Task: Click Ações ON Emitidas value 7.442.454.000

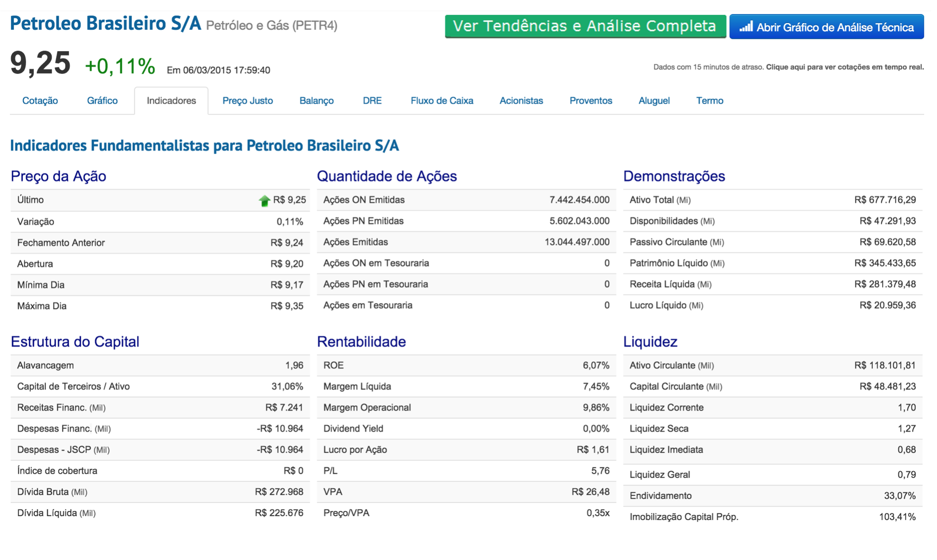Action: click(x=580, y=200)
